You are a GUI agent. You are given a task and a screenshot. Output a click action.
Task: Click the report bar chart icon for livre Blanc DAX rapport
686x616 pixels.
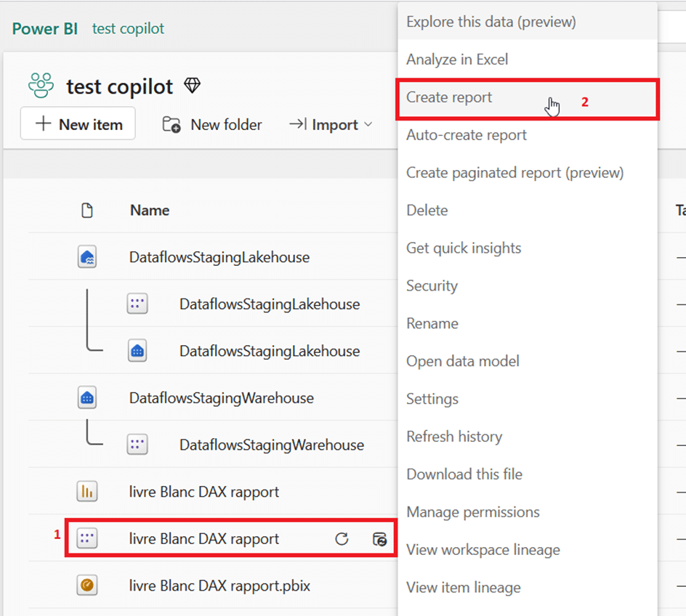click(87, 492)
